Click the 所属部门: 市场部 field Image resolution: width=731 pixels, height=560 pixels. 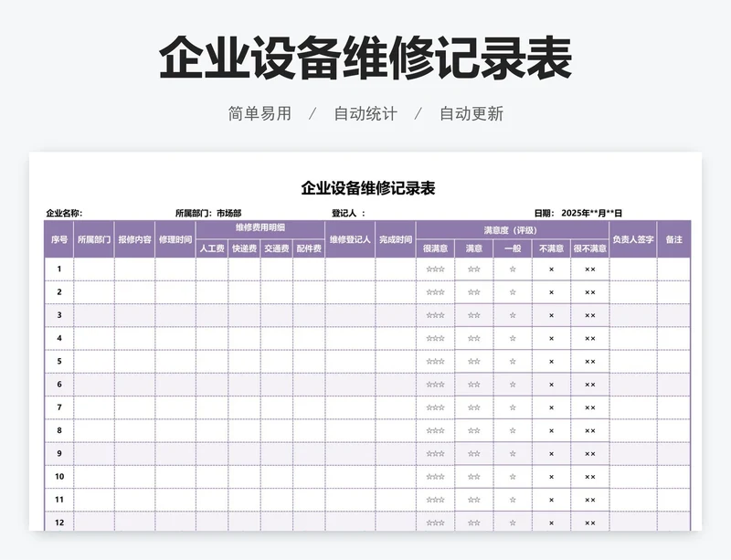(x=208, y=214)
